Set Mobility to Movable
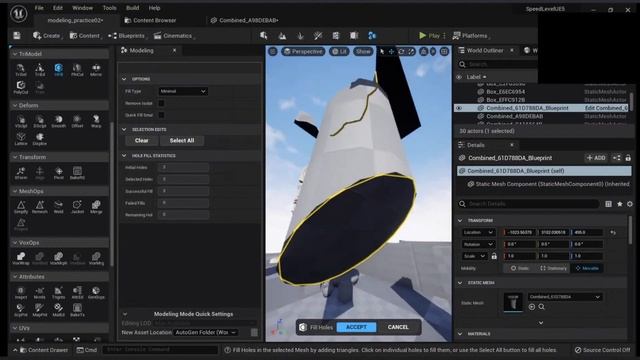 587,268
